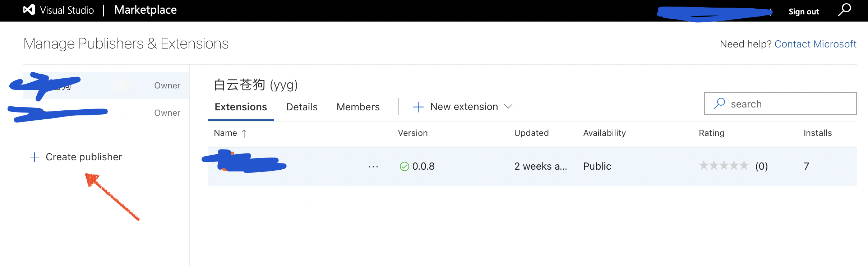
Task: Open search via top-right magnifier icon
Action: click(x=844, y=10)
